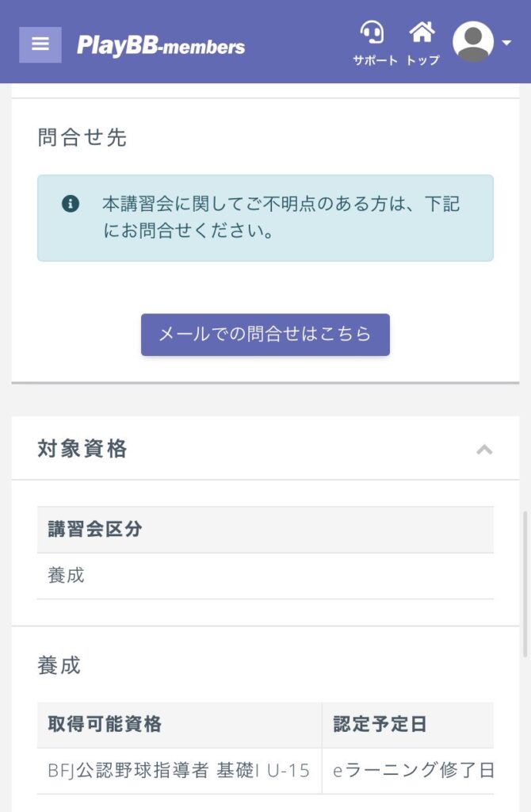Click メールでの問合せはこちら button

[265, 335]
